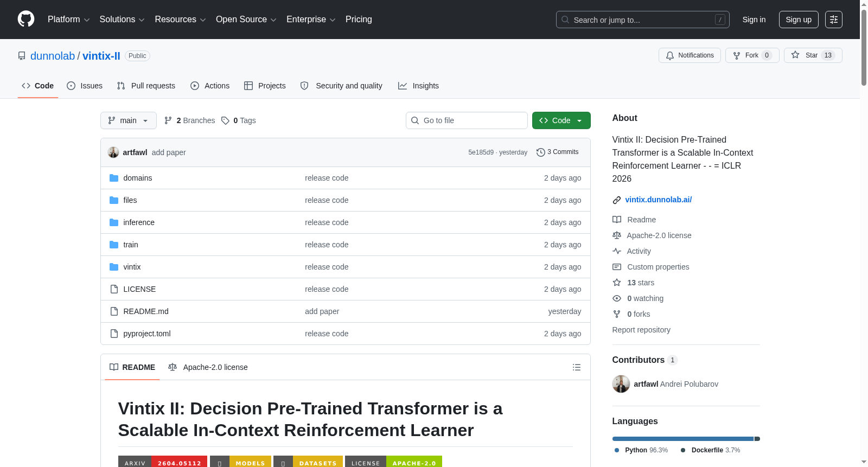This screenshot has height=467, width=868.
Task: Select the vintix folder icon
Action: [x=114, y=267]
